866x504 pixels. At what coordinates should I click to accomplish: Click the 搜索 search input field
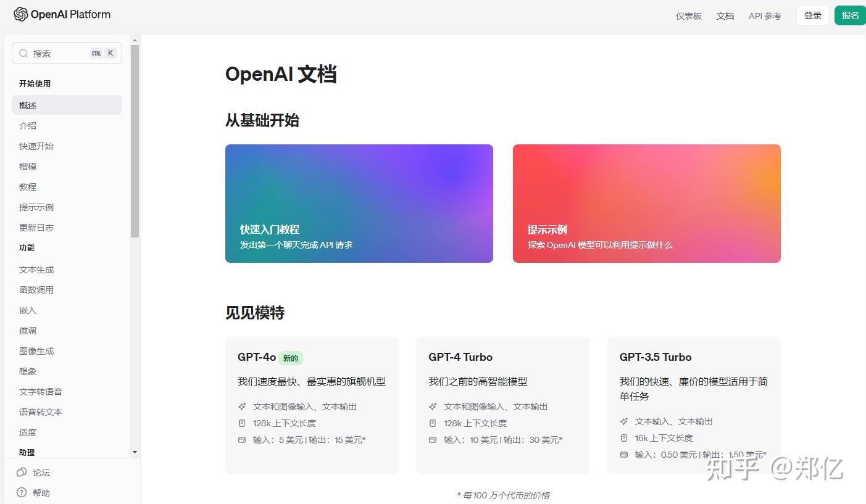(x=67, y=54)
